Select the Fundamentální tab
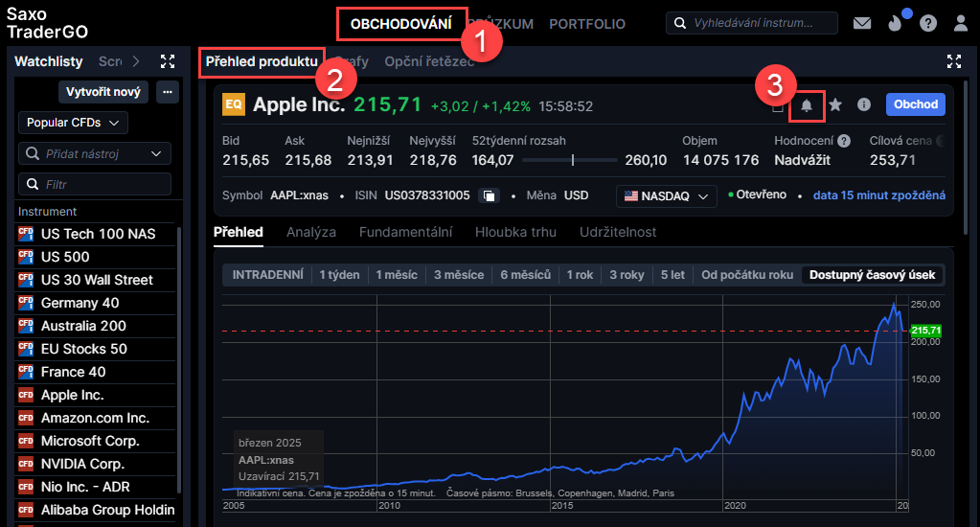The height and width of the screenshot is (527, 980). point(405,232)
